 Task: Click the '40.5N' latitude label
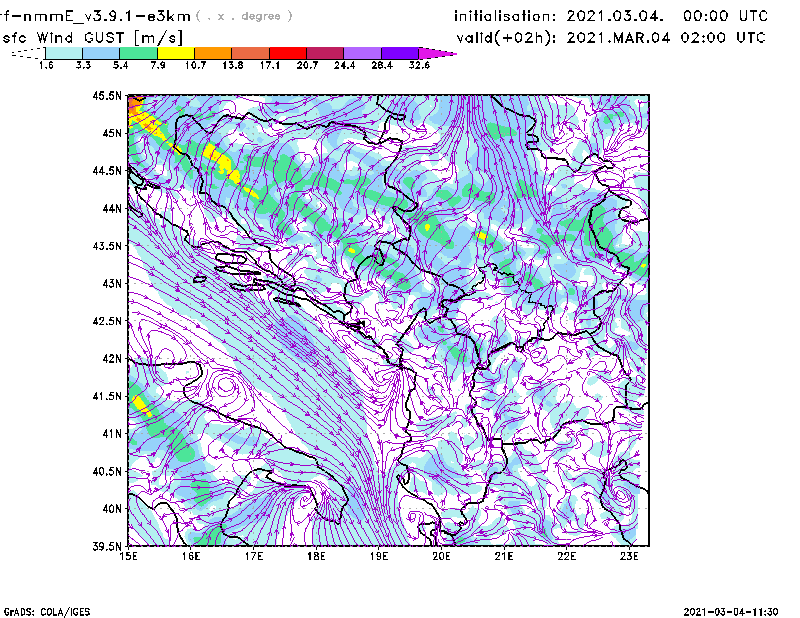pyautogui.click(x=107, y=471)
